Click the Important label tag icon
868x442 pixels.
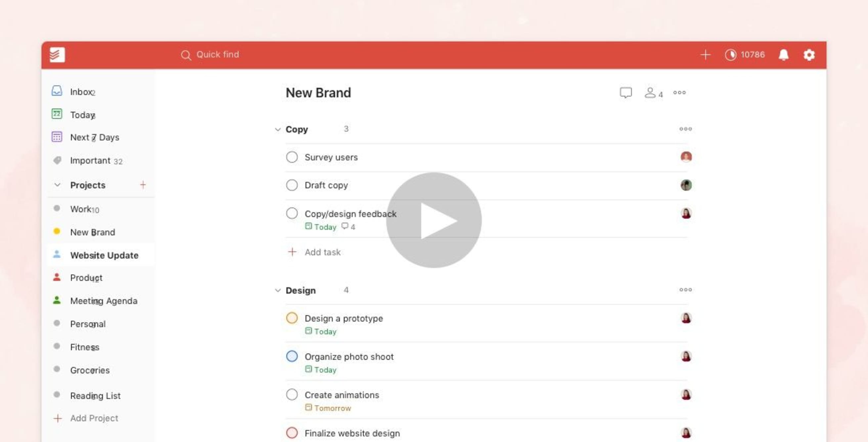pyautogui.click(x=57, y=160)
